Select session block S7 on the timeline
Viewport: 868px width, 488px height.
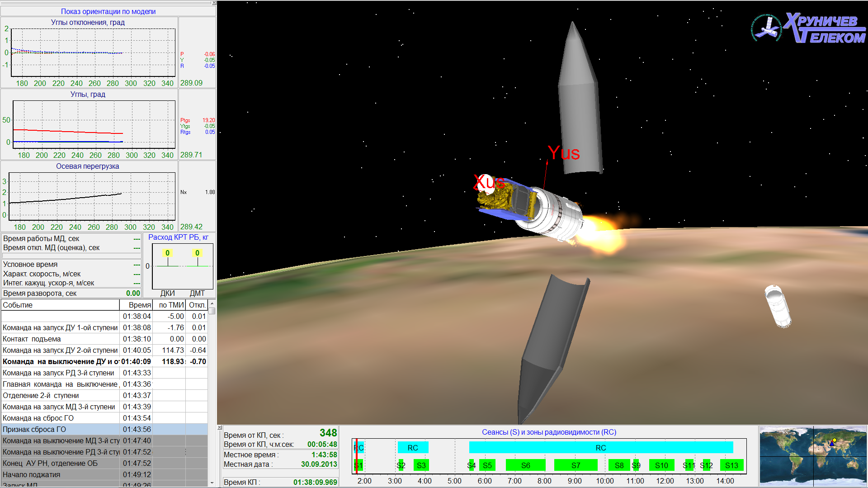click(576, 465)
